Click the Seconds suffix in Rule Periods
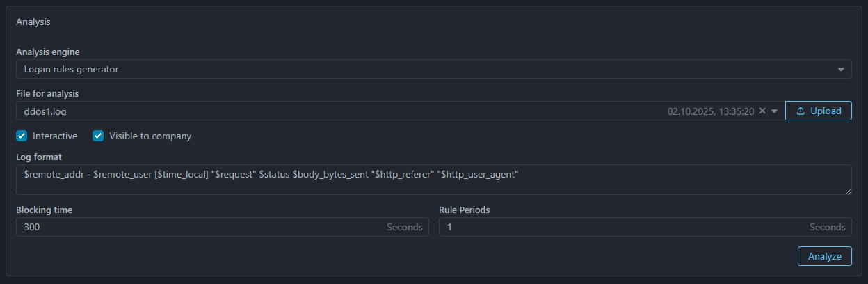Viewport: 868px width, 284px height. click(x=828, y=227)
